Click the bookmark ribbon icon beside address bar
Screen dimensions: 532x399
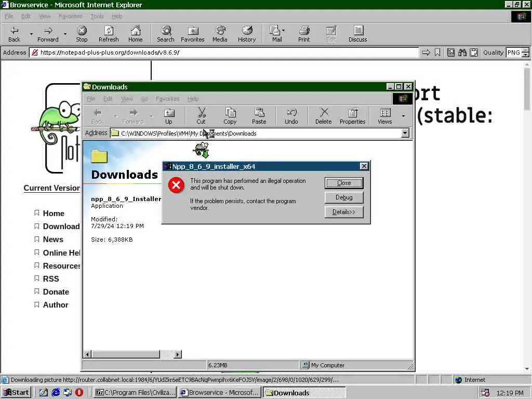click(437, 52)
